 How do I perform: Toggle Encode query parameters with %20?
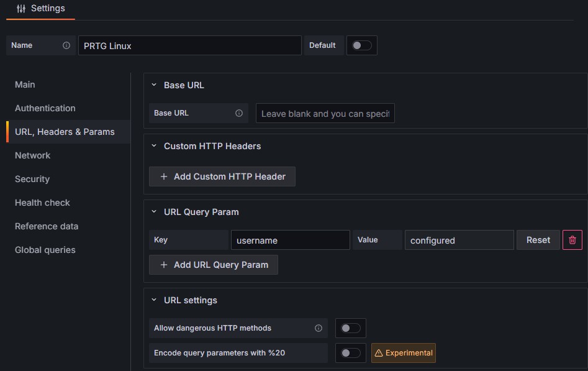pyautogui.click(x=350, y=353)
